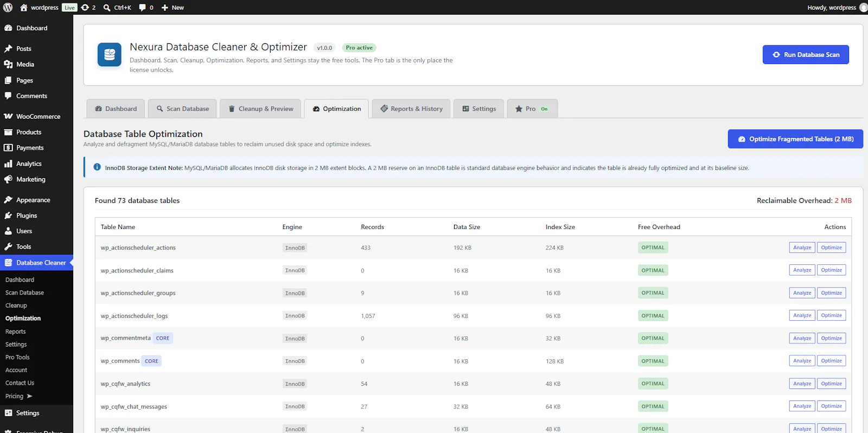
Task: Open Pro Tools in sidebar submenu
Action: (17, 357)
